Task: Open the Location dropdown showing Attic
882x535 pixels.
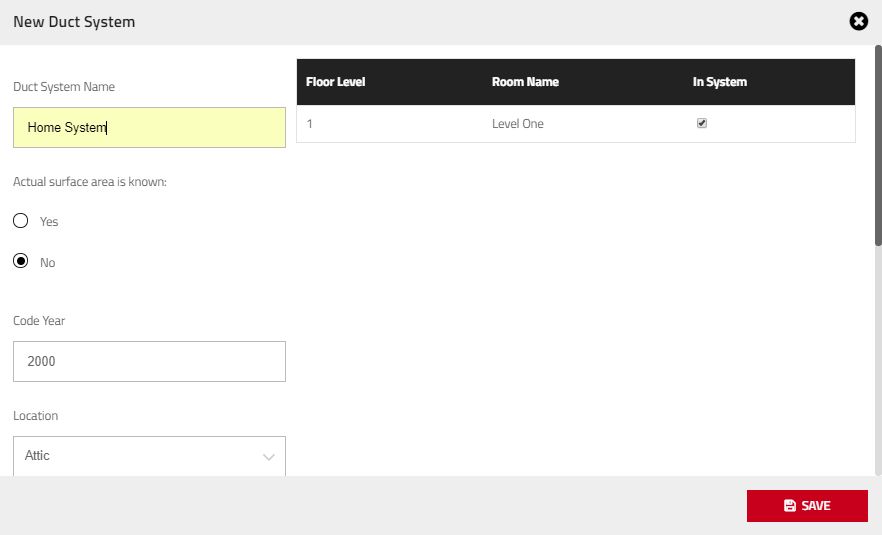Action: (x=149, y=456)
